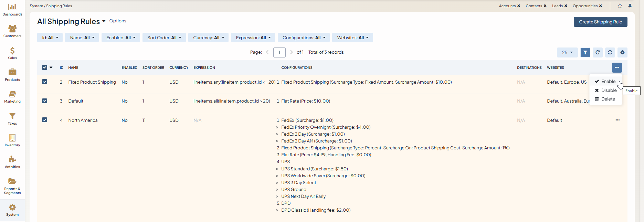The height and width of the screenshot is (222, 644).
Task: Open the Customers sidebar section
Action: coord(12,31)
